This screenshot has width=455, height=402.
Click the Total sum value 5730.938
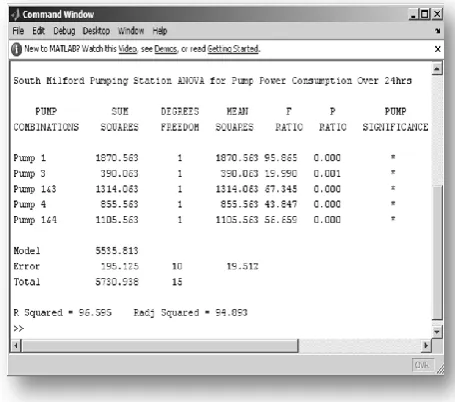[117, 282]
